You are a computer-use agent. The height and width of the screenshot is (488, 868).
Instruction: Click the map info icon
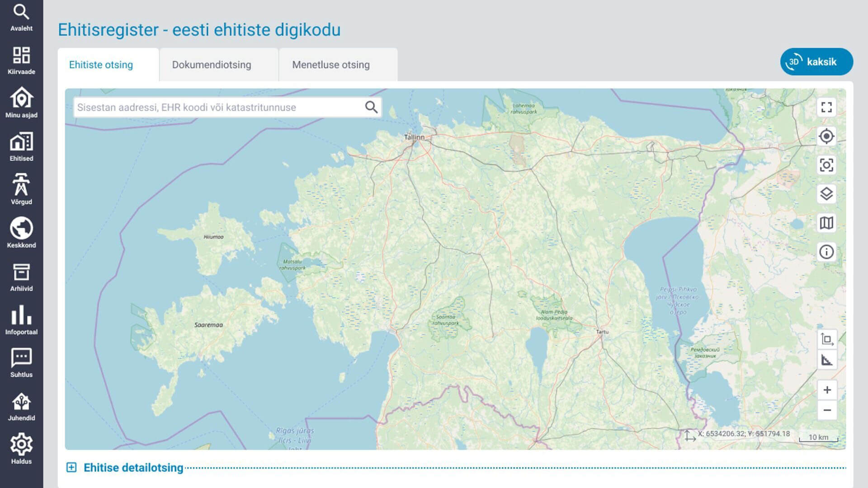point(826,252)
